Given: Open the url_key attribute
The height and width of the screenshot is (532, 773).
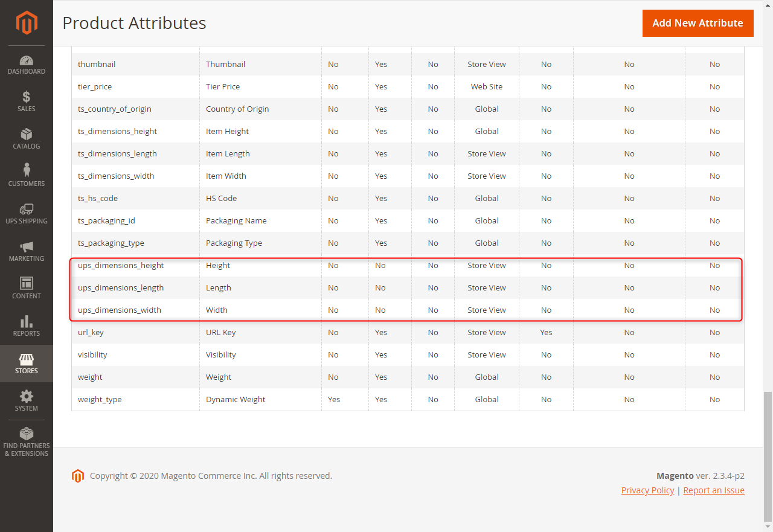Looking at the screenshot, I should pos(91,332).
